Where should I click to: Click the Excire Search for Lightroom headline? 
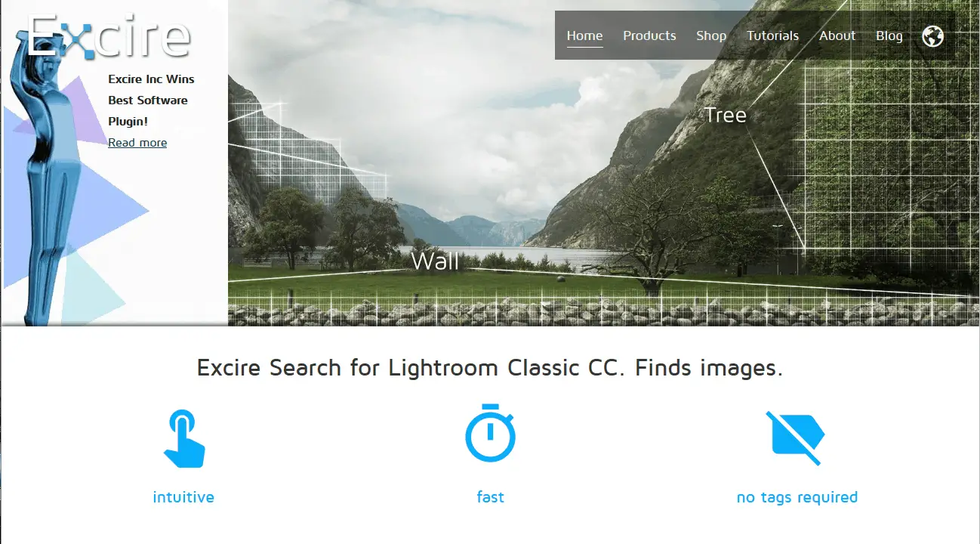pyautogui.click(x=490, y=368)
